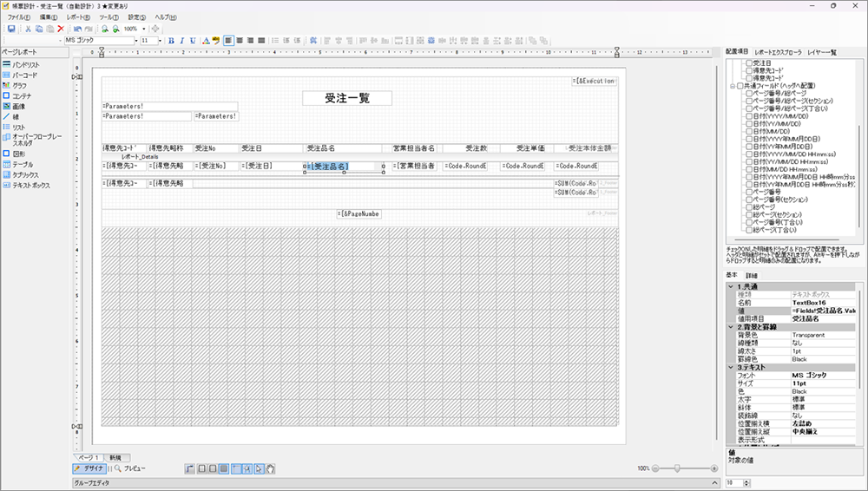Open ファイル menu
The height and width of the screenshot is (491, 868).
(x=18, y=17)
